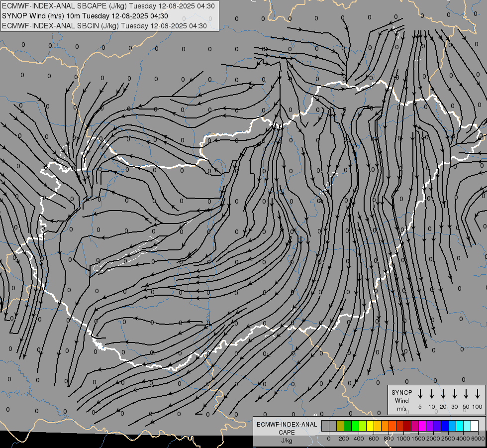487x448 pixels.
Task: Click the pure blue CAPE legend swatch
Action: (x=445, y=426)
